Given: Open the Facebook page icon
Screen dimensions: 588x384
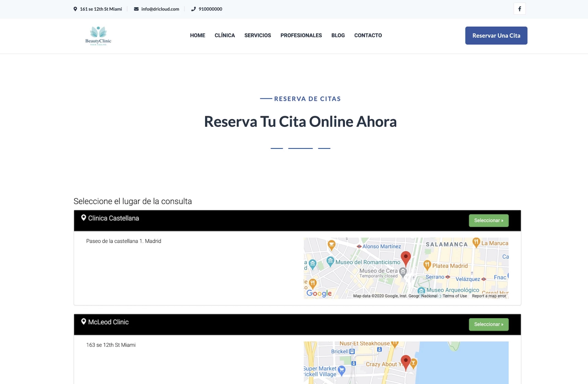Looking at the screenshot, I should [x=519, y=9].
